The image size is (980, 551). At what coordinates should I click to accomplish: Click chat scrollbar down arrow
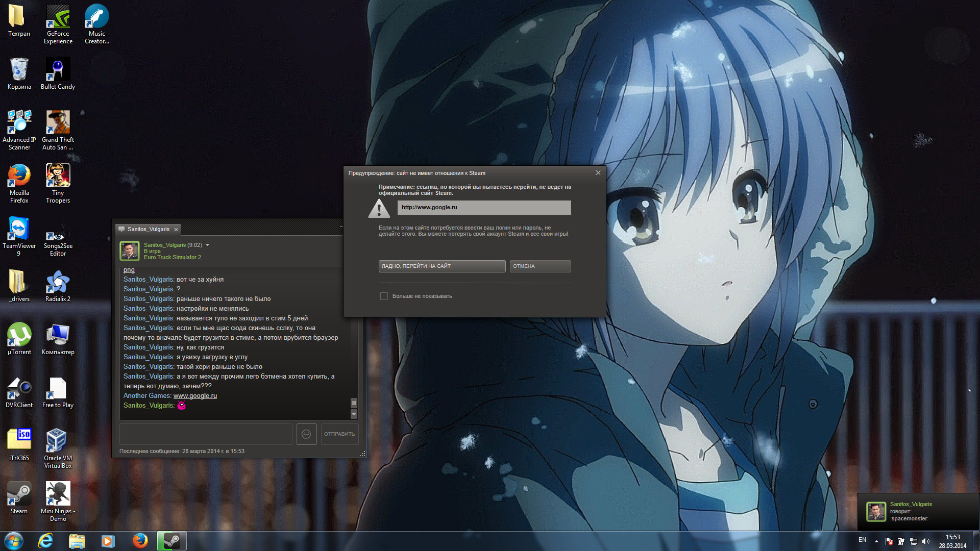click(354, 414)
